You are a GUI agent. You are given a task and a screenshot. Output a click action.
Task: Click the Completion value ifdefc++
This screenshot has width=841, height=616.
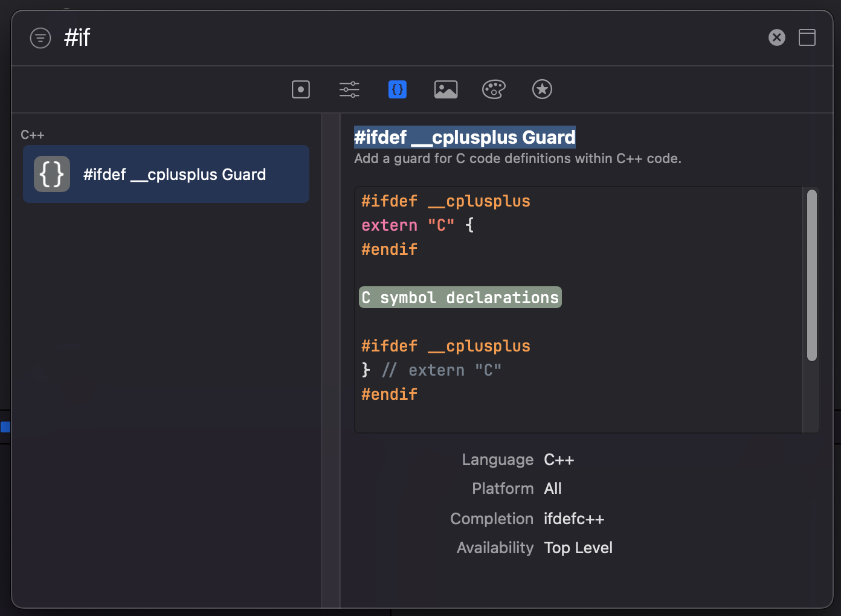point(574,519)
